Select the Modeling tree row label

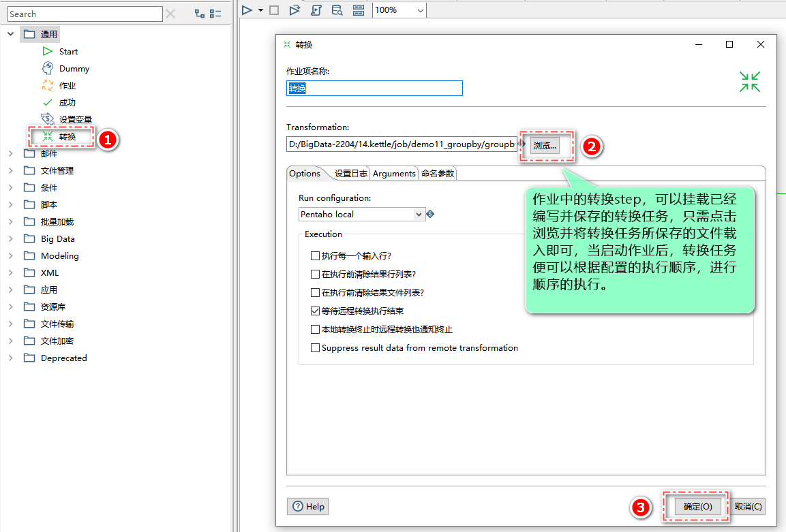tap(60, 255)
